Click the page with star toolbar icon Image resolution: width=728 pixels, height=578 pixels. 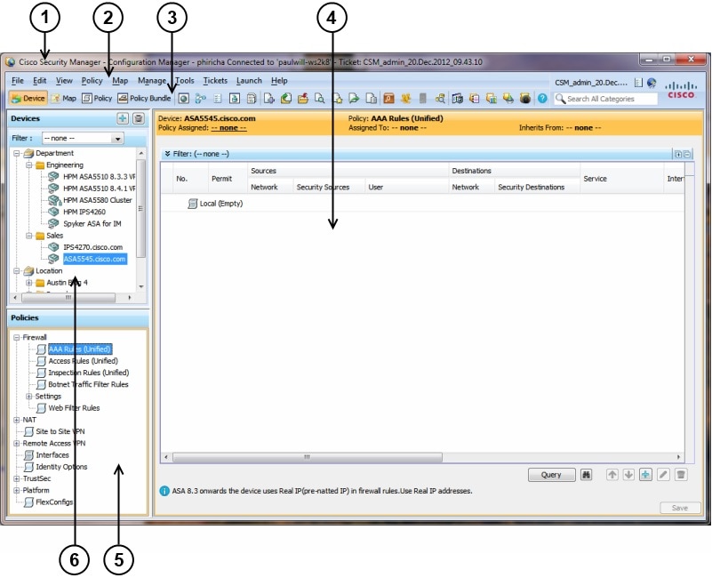point(338,99)
